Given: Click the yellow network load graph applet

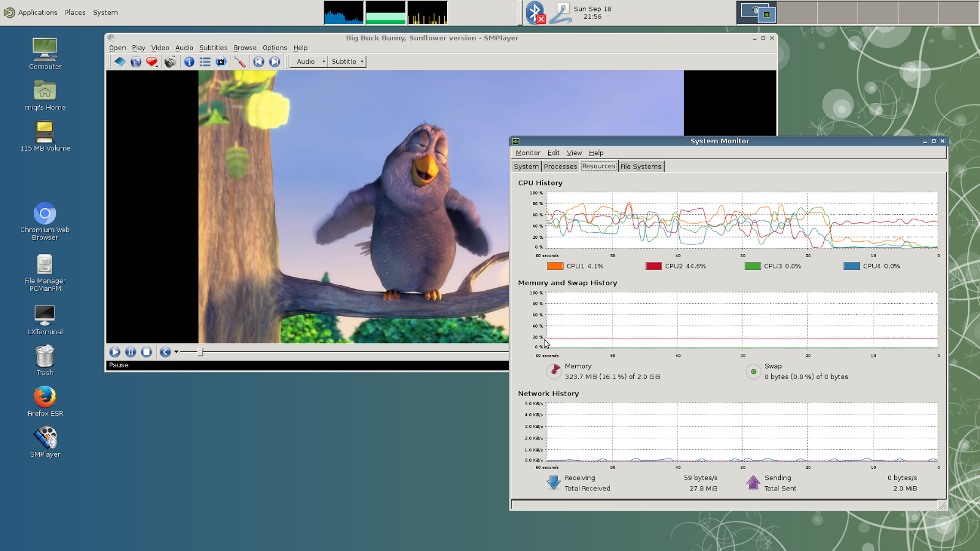Looking at the screenshot, I should (428, 13).
